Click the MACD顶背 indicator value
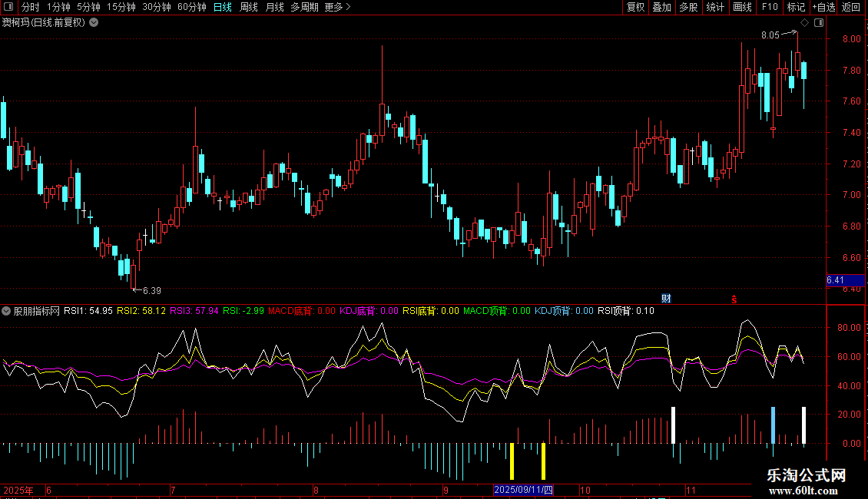Image resolution: width=868 pixels, height=499 pixels. click(496, 311)
